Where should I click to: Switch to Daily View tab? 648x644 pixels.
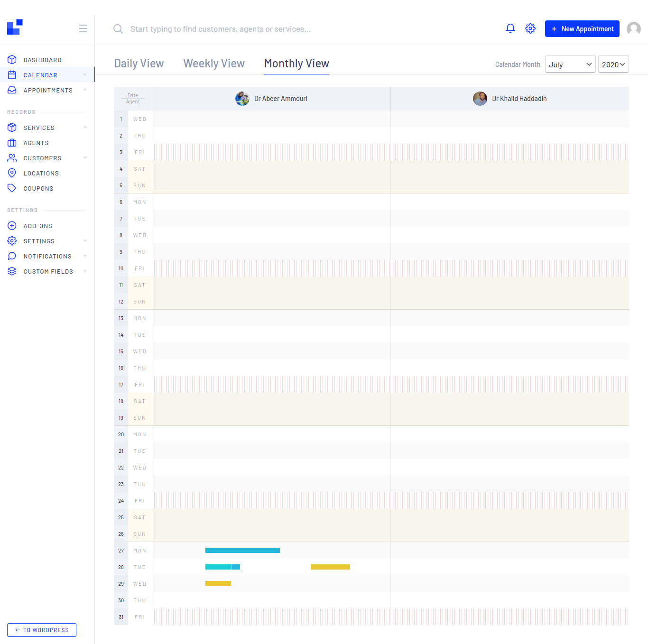click(139, 63)
